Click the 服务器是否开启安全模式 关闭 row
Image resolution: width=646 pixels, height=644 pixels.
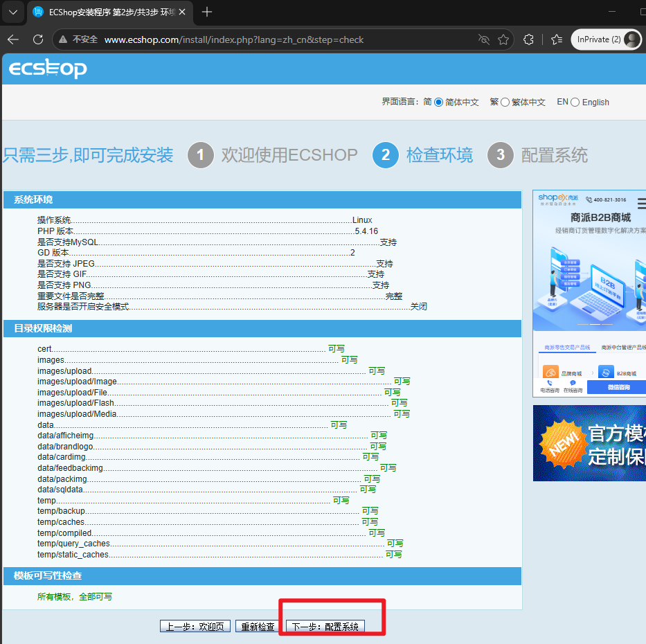pos(233,307)
